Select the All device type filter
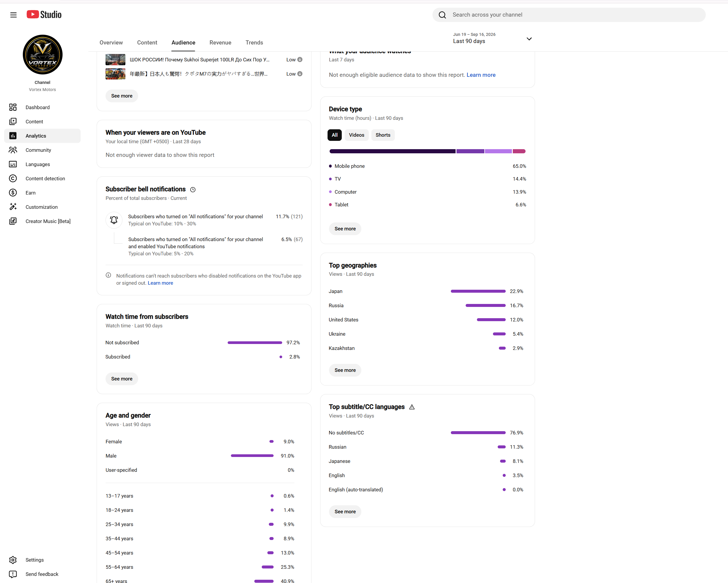This screenshot has height=583, width=728. coord(334,135)
